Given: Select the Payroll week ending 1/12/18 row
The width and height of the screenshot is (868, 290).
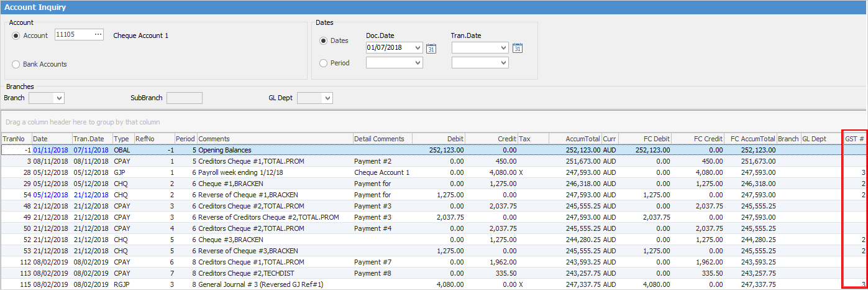Looking at the screenshot, I should point(434,172).
